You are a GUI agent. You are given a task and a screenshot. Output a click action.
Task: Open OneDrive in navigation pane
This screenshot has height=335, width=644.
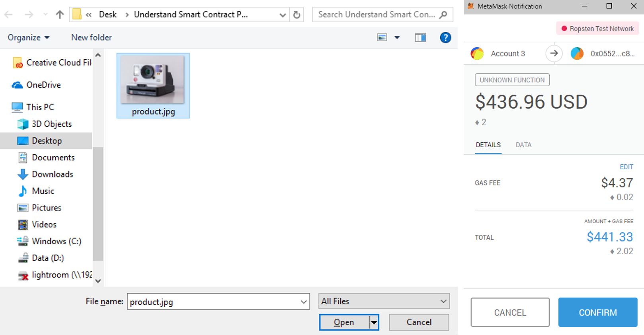pos(36,85)
